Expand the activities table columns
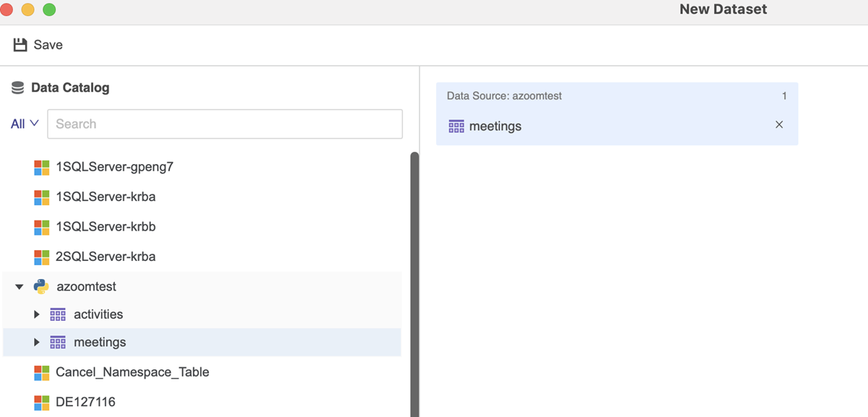Image resolution: width=868 pixels, height=417 pixels. pos(37,314)
